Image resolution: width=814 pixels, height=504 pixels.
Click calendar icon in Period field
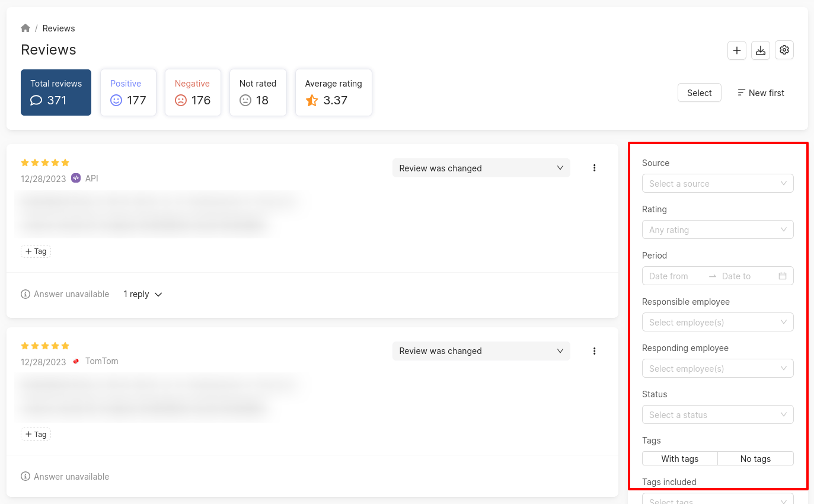pos(783,276)
